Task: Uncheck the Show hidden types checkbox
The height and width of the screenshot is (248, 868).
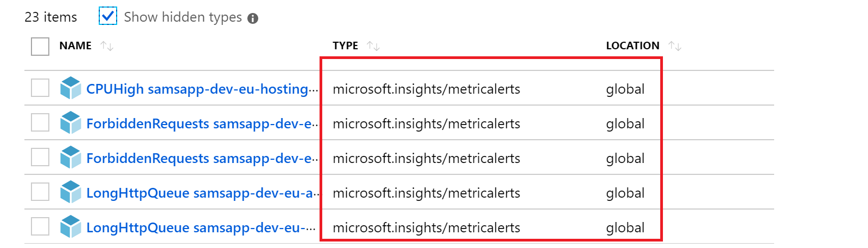Action: (108, 16)
